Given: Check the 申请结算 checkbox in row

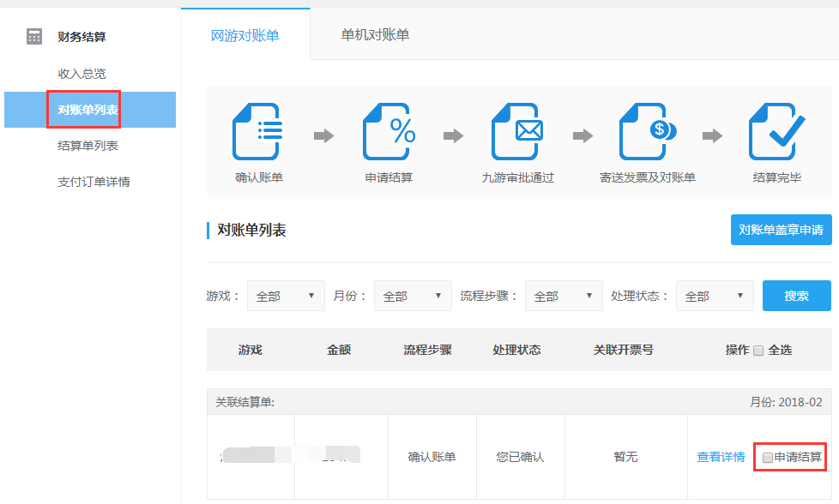Looking at the screenshot, I should tap(768, 458).
